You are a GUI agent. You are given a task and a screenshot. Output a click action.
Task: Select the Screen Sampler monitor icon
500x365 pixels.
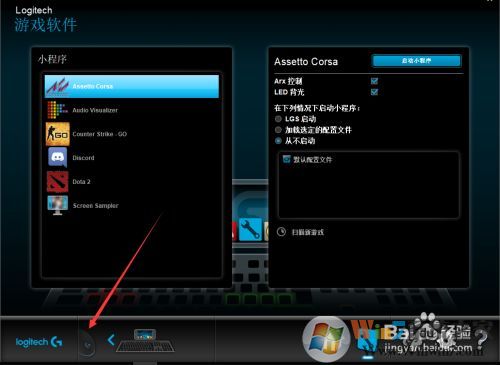(58, 205)
